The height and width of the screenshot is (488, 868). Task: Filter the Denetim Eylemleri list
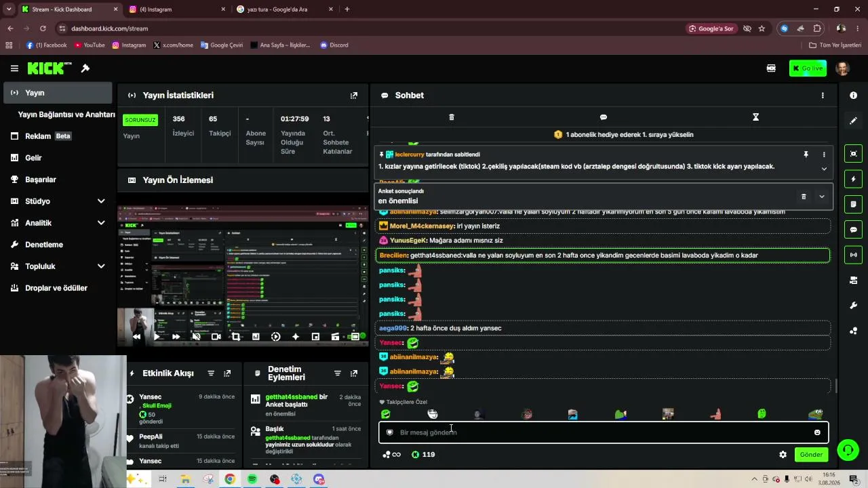(x=338, y=373)
